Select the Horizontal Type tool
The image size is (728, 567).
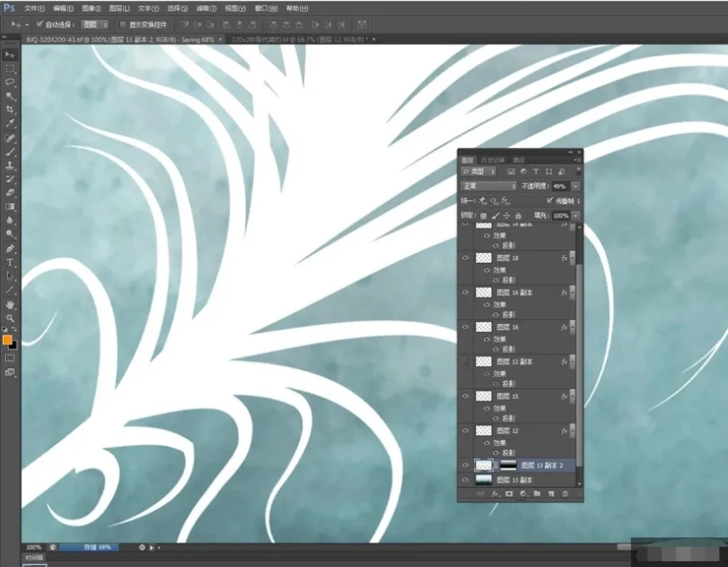[9, 262]
